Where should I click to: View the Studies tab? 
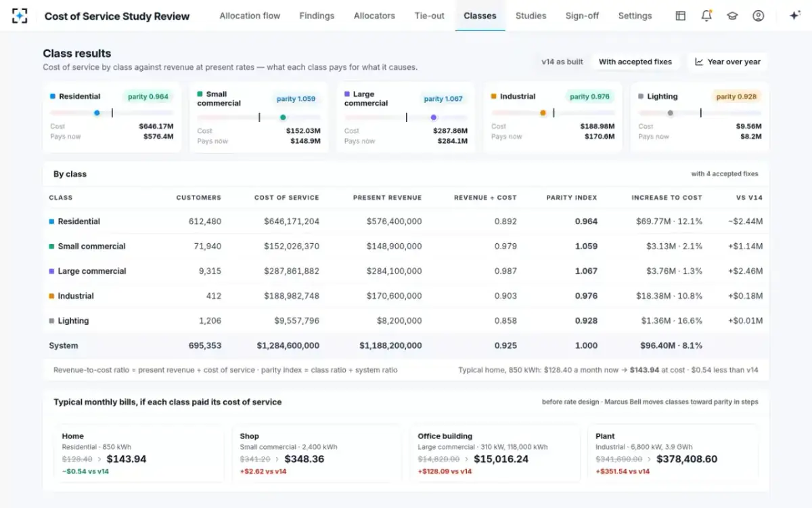531,16
